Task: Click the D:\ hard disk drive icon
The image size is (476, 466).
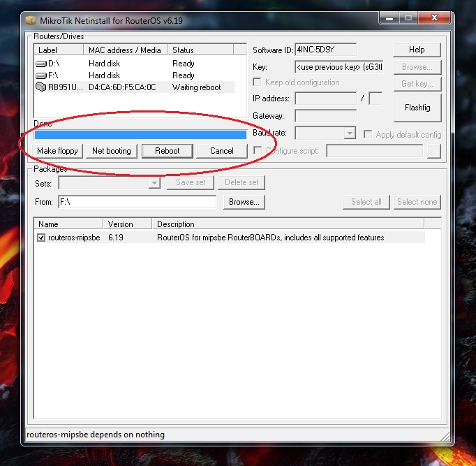Action: 41,64
